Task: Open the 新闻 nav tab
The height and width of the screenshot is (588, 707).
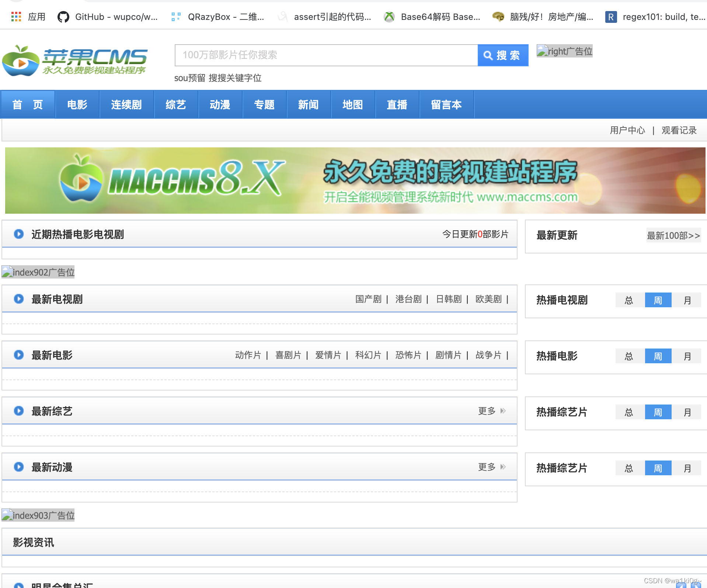Action: (x=309, y=105)
